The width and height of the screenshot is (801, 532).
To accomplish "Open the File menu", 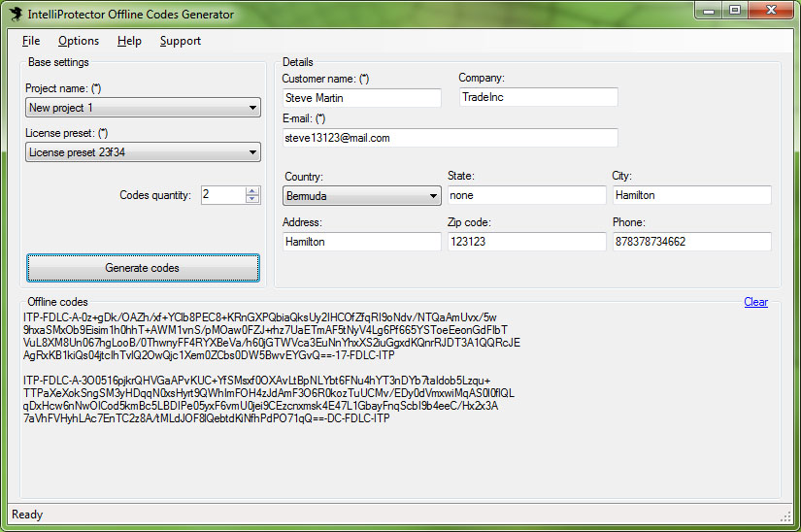I will pos(31,41).
